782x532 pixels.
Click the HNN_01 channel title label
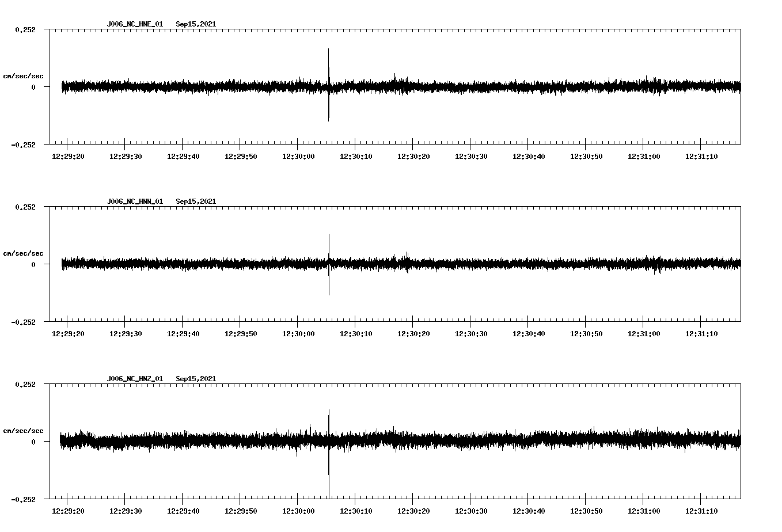coord(135,202)
